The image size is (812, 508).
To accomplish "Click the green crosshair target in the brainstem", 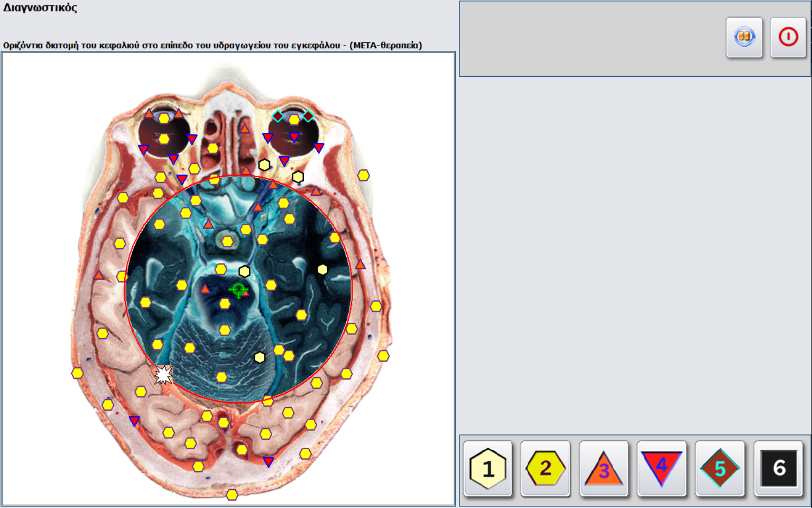I will 238,289.
